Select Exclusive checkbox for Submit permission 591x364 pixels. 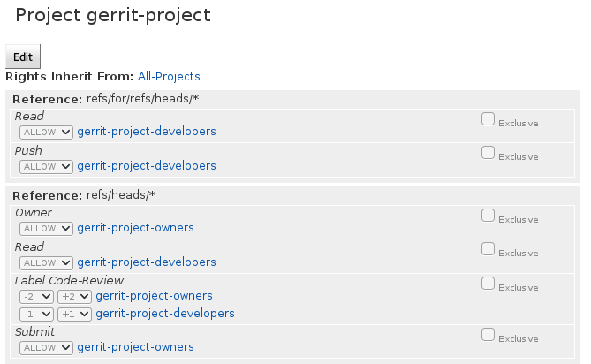[488, 335]
